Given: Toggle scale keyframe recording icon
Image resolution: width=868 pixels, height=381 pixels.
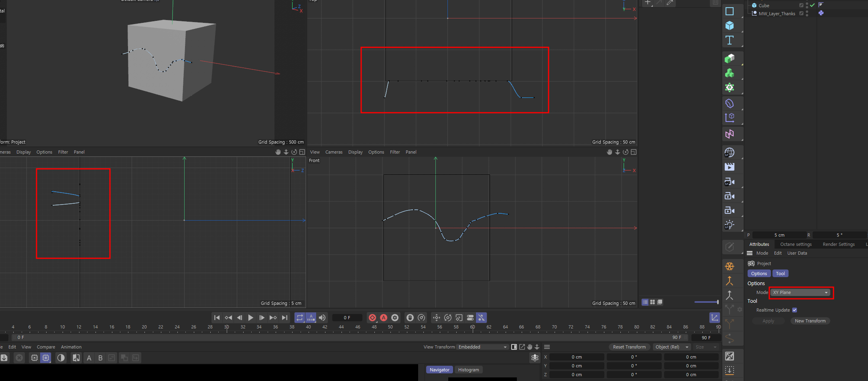Looking at the screenshot, I should coord(459,318).
